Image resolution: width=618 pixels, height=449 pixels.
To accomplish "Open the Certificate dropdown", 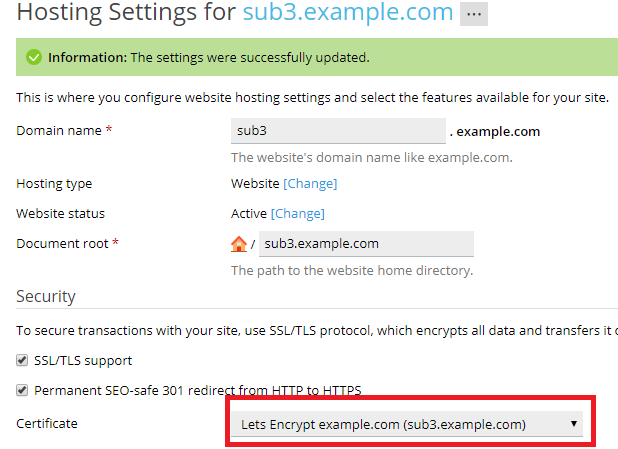I will click(408, 424).
